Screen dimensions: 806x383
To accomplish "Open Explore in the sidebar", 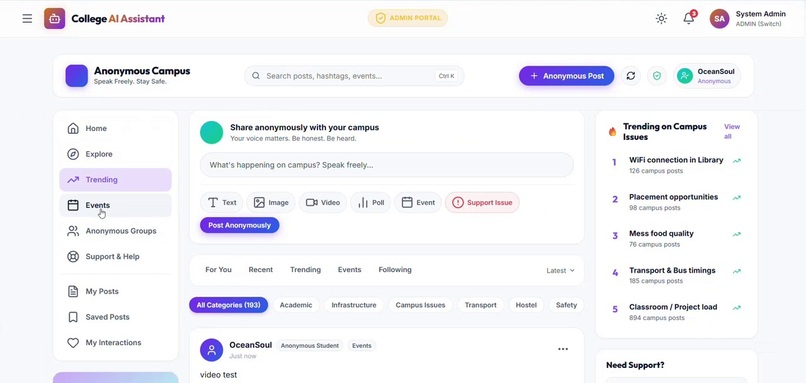I will click(115, 154).
